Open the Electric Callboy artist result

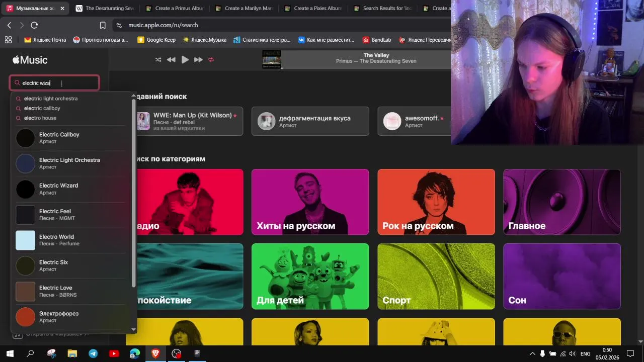[70, 138]
